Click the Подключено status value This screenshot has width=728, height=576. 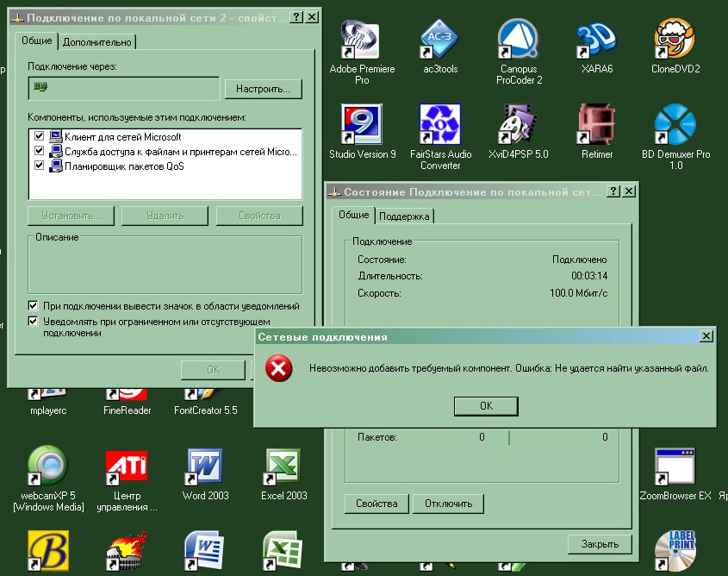580,260
